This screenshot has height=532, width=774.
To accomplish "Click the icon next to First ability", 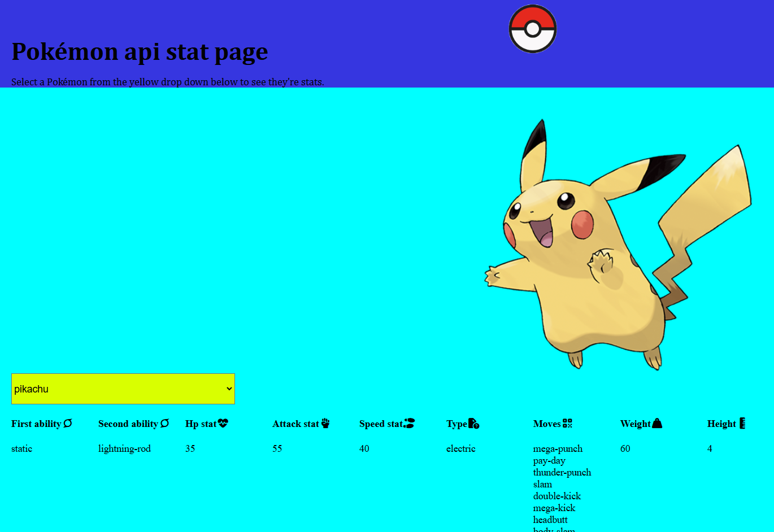I will point(68,423).
